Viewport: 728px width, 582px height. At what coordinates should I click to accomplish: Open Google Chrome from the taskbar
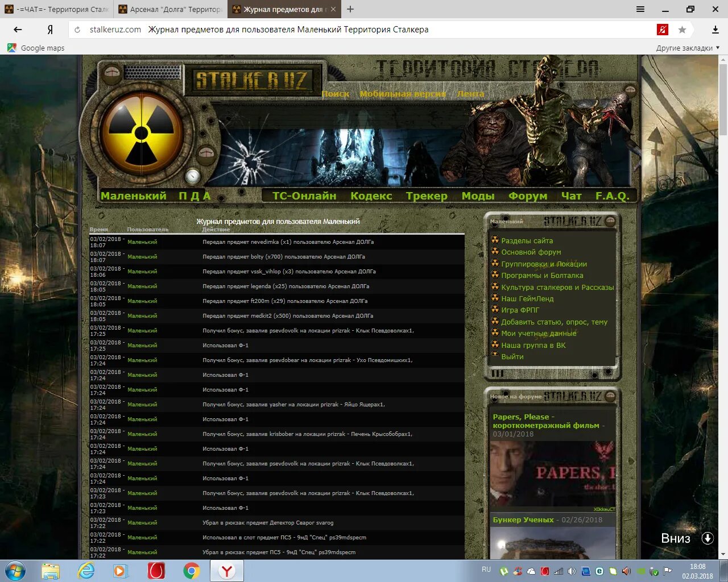click(x=192, y=571)
